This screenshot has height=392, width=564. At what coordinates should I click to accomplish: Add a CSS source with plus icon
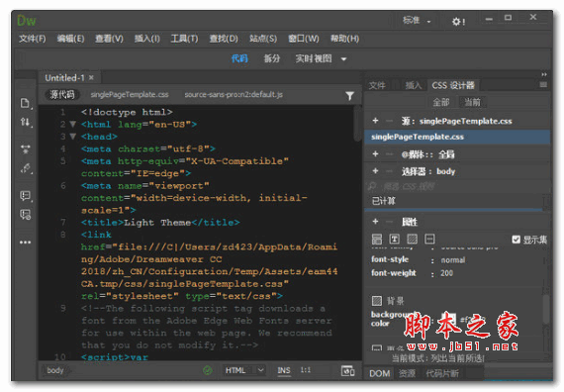tap(376, 121)
